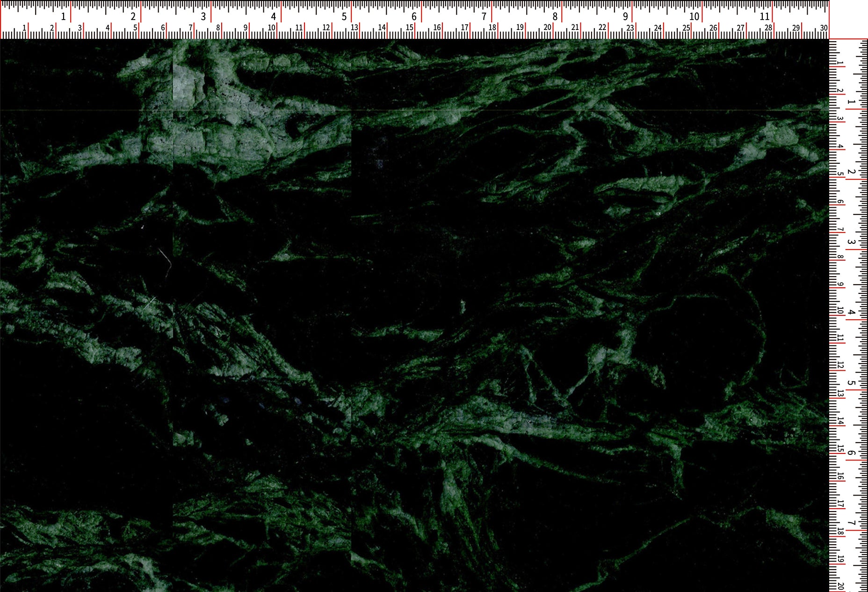Click the large inch number 6 on the top ruler

click(414, 16)
